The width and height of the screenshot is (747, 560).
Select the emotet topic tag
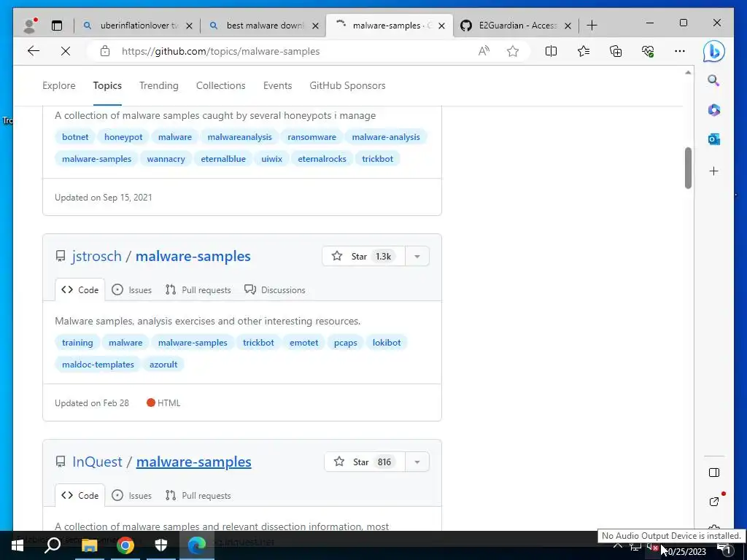pos(304,343)
